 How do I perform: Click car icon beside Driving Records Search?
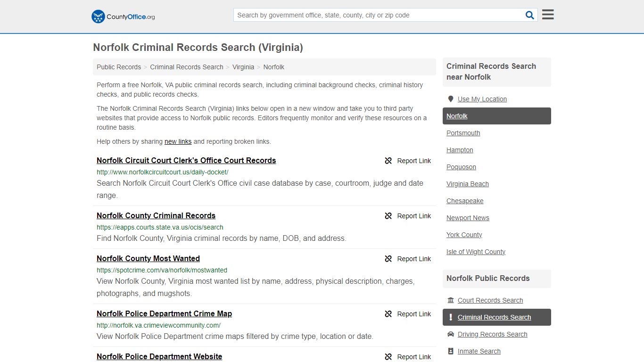451,334
